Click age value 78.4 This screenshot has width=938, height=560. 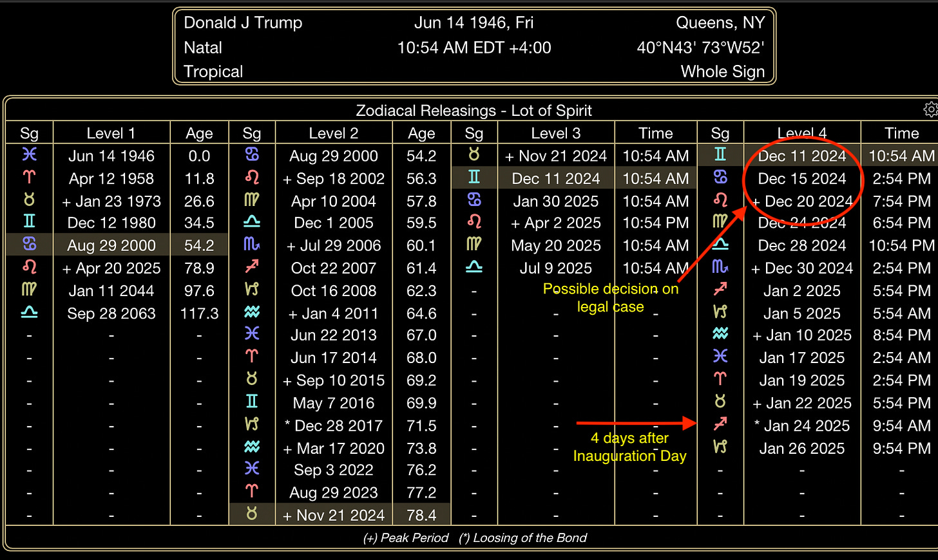421,515
